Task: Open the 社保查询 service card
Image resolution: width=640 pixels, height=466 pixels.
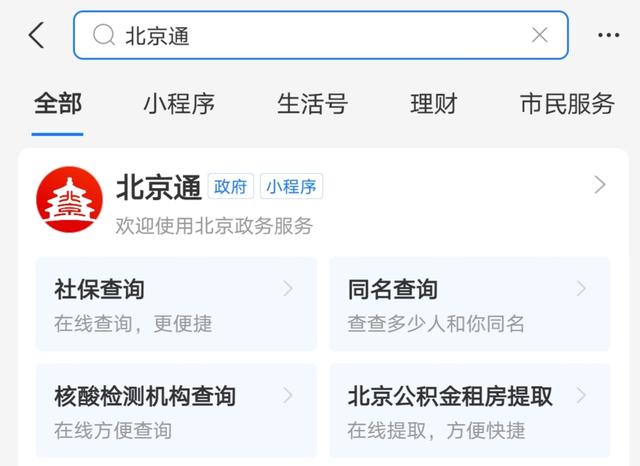Action: tap(176, 304)
